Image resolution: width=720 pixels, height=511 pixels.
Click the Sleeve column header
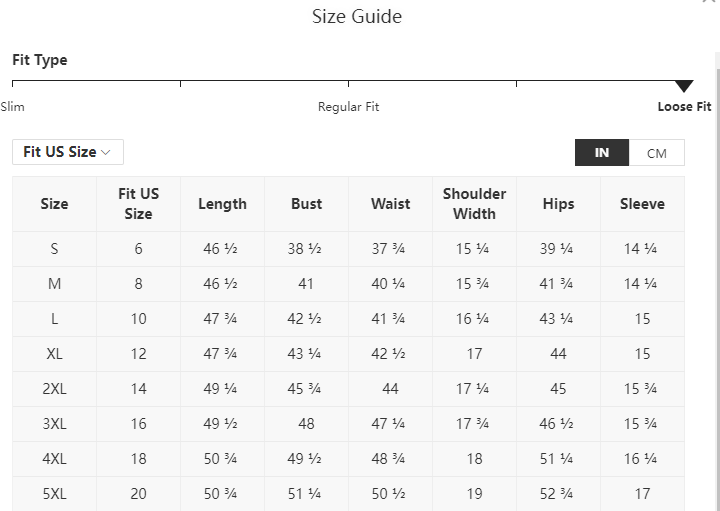642,204
